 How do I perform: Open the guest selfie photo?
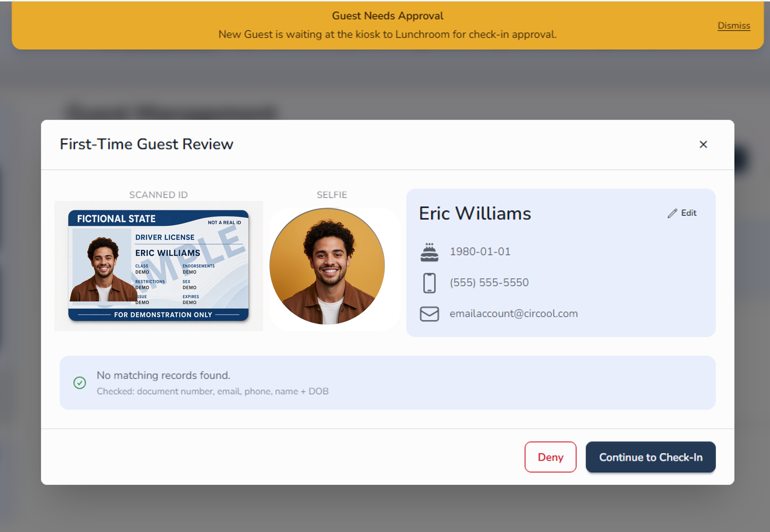click(327, 266)
